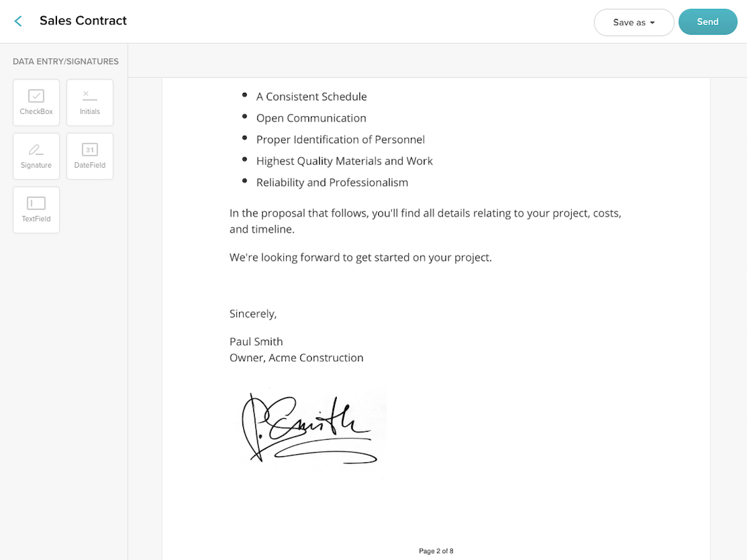The height and width of the screenshot is (560, 747).
Task: Open the Save as dropdown
Action: 634,22
